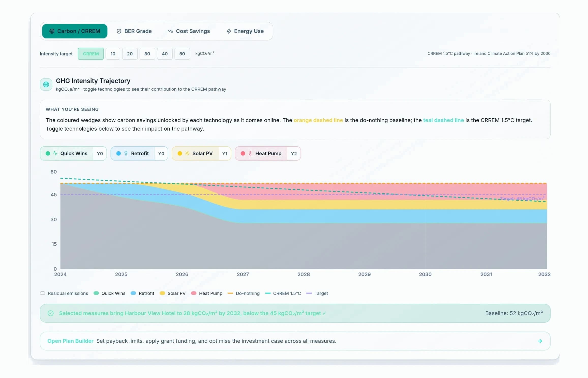
Task: Set intensity target to 50
Action: (x=182, y=54)
